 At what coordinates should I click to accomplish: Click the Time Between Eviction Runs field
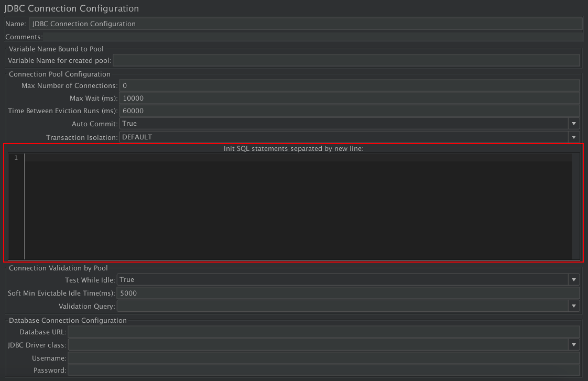[349, 111]
